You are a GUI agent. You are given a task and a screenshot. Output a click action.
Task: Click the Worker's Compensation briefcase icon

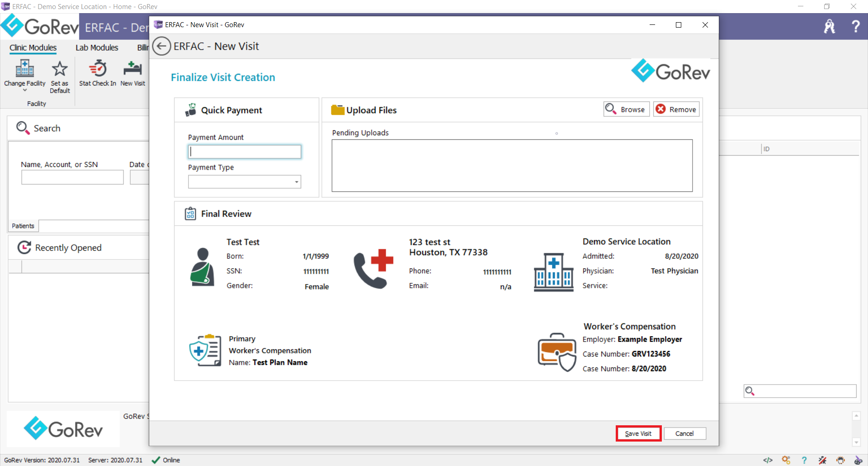(557, 352)
